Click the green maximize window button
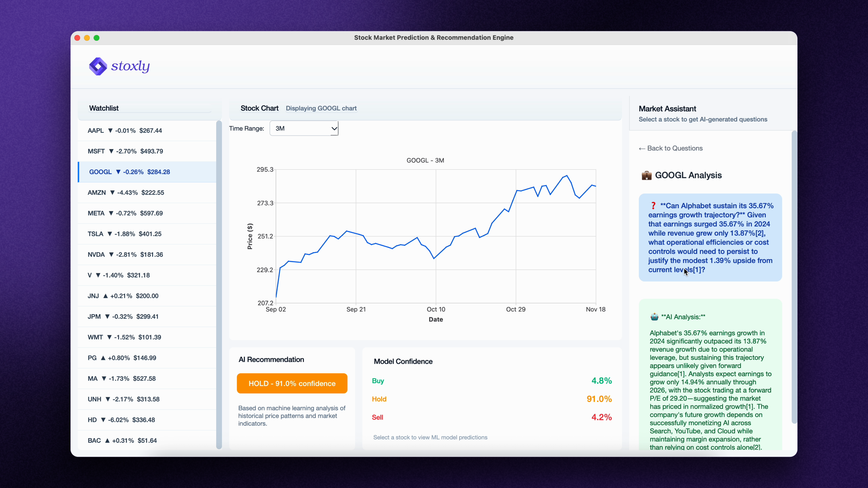The width and height of the screenshot is (868, 488). click(x=96, y=38)
